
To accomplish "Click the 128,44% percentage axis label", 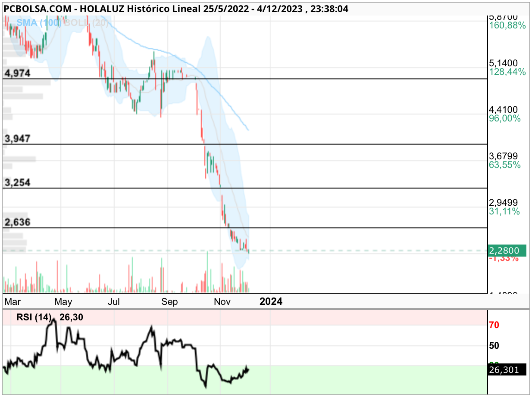I will tap(507, 71).
